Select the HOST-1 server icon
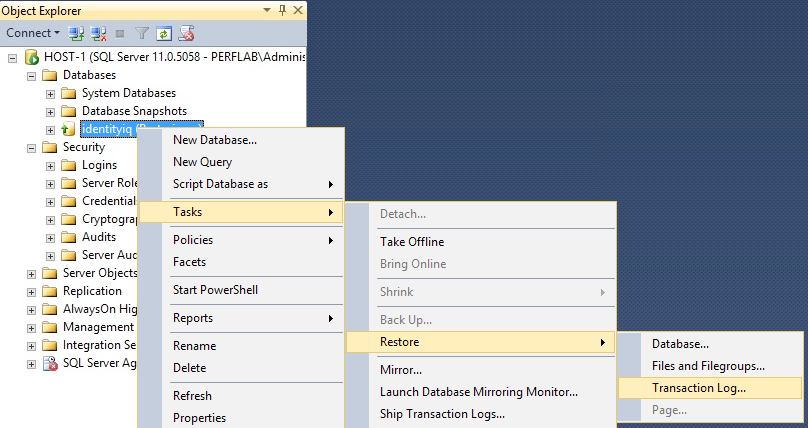 click(x=32, y=57)
